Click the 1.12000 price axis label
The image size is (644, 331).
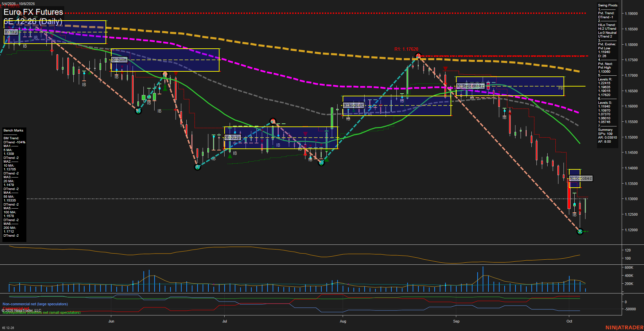point(631,230)
